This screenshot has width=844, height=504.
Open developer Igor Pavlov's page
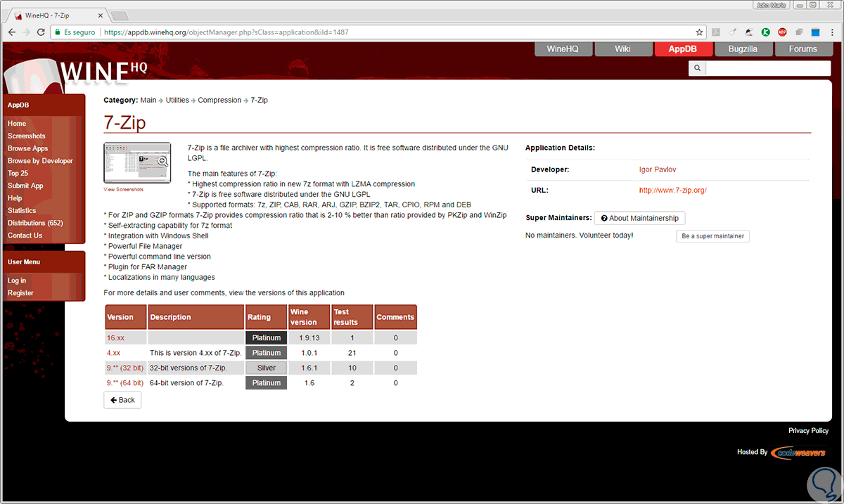coord(658,169)
